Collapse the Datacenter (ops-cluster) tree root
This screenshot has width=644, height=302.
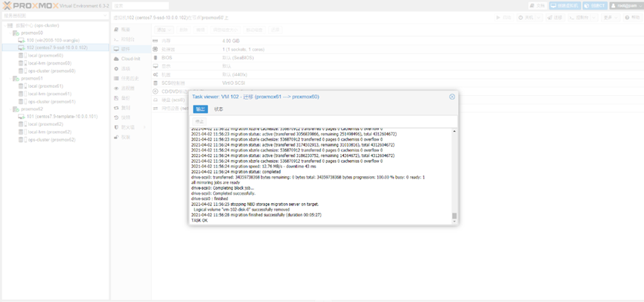5,25
